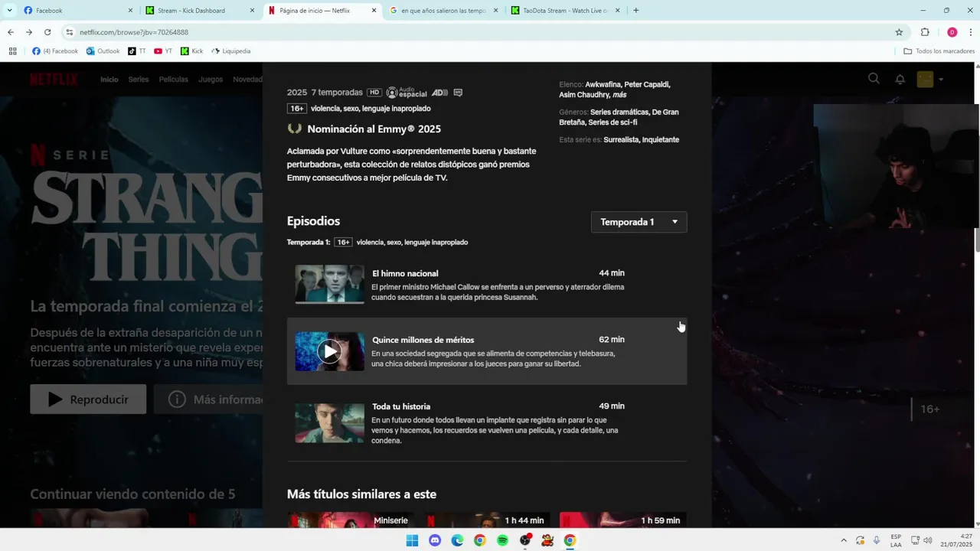Open the Surrealista tag link
The height and width of the screenshot is (551, 980).
tap(621, 139)
